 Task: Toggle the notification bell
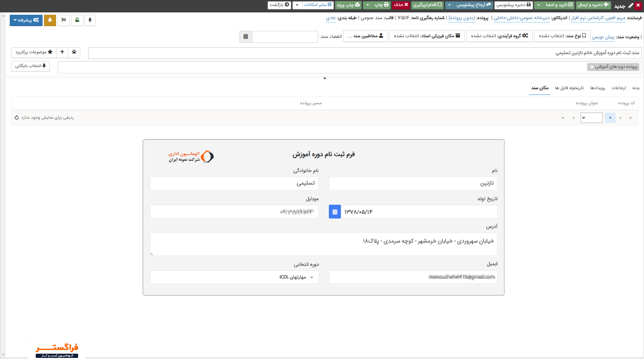(50, 20)
